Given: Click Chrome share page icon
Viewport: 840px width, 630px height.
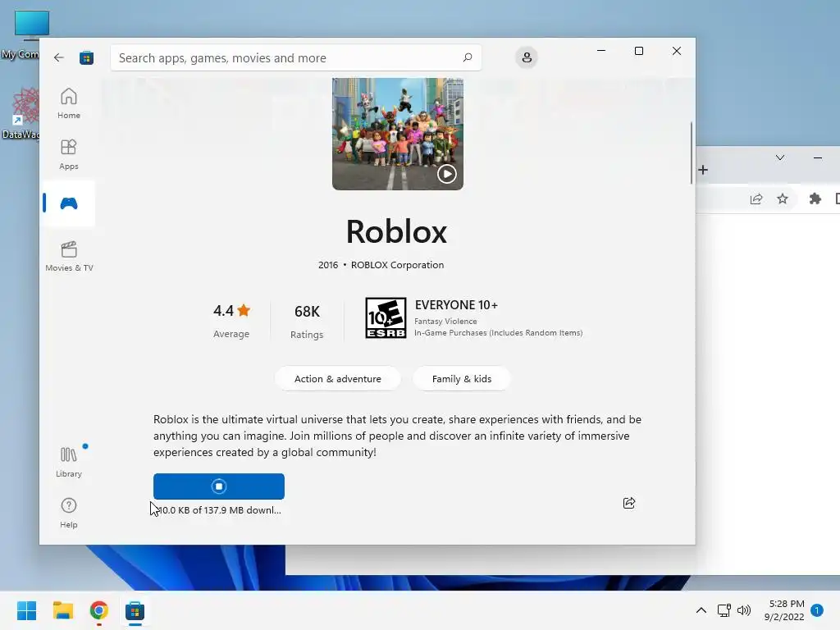Looking at the screenshot, I should pyautogui.click(x=756, y=199).
